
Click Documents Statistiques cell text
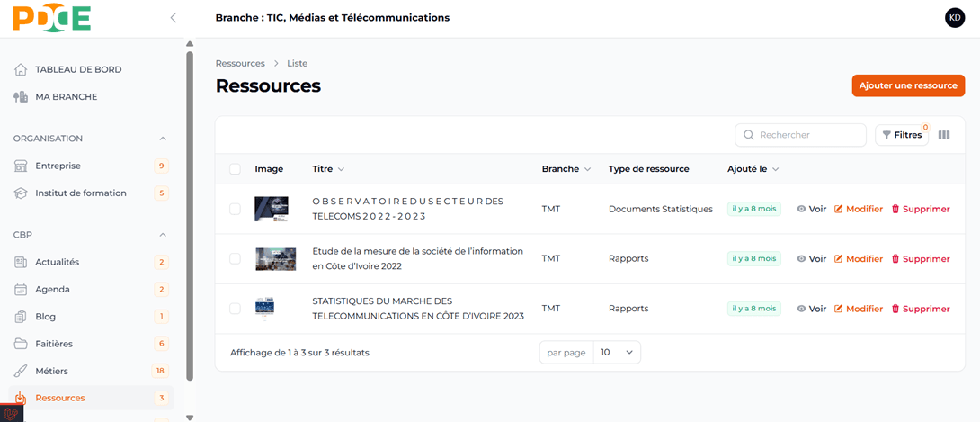(661, 209)
